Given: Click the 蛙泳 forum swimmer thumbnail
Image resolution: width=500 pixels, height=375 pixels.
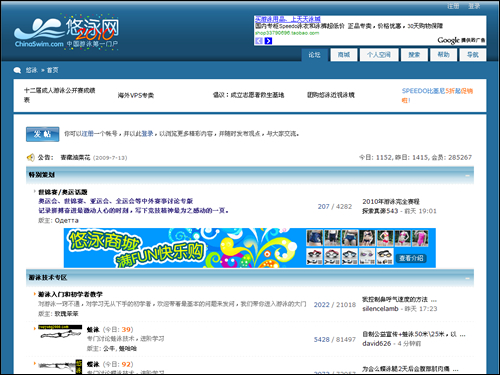Looking at the screenshot, I should point(60,332).
